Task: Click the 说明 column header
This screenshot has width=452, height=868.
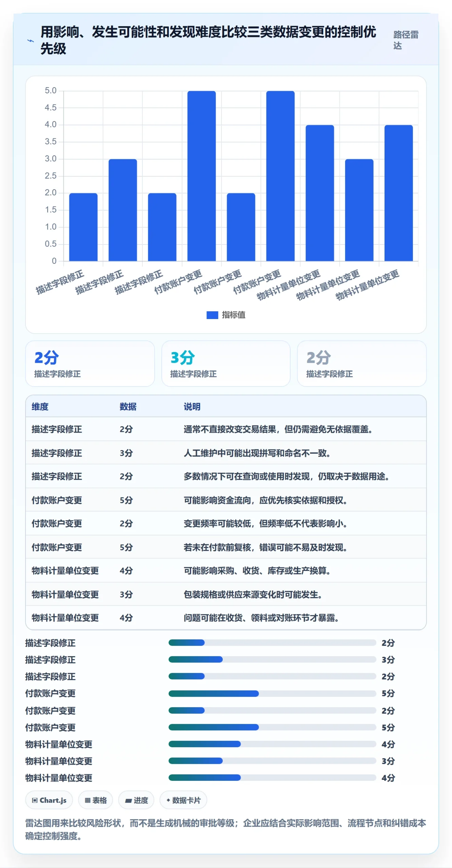Action: pos(192,407)
